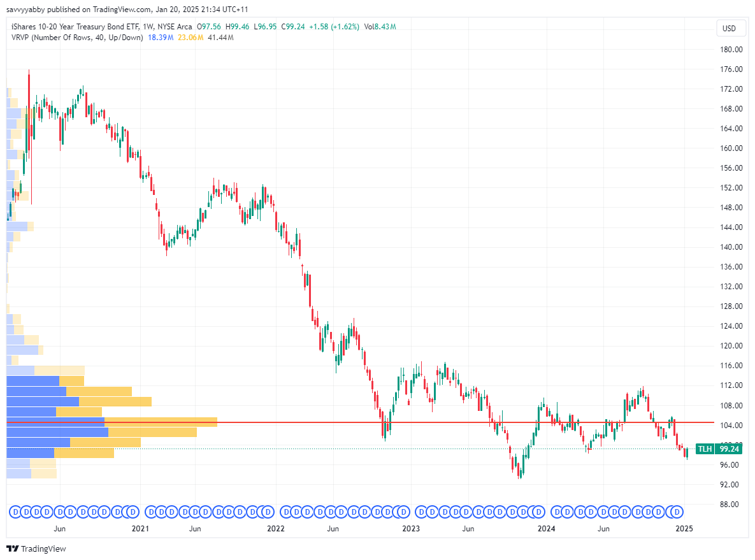755x560 pixels.
Task: Click the 2022 time axis label
Action: click(275, 529)
